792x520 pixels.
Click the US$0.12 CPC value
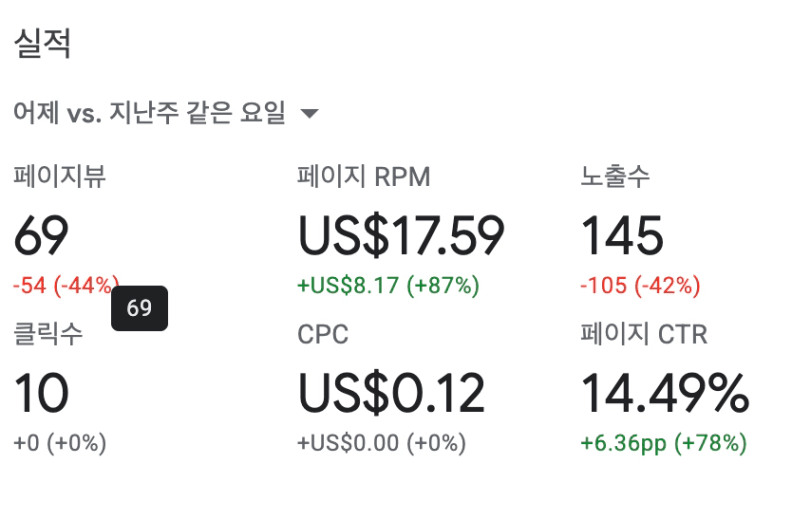pyautogui.click(x=391, y=393)
